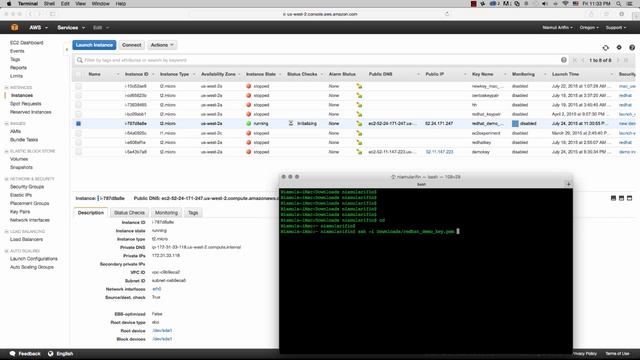Reload page icon in Safari address bar
640x360 pixels.
(x=447, y=14)
